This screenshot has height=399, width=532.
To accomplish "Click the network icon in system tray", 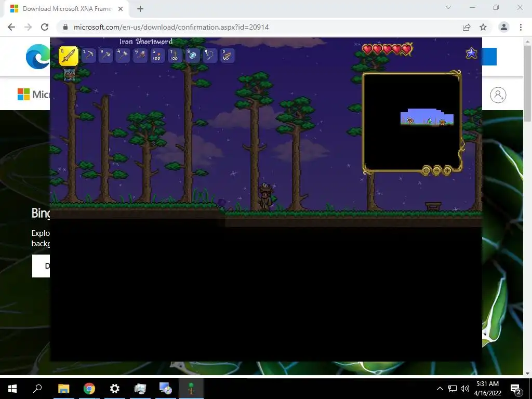I will [453, 389].
